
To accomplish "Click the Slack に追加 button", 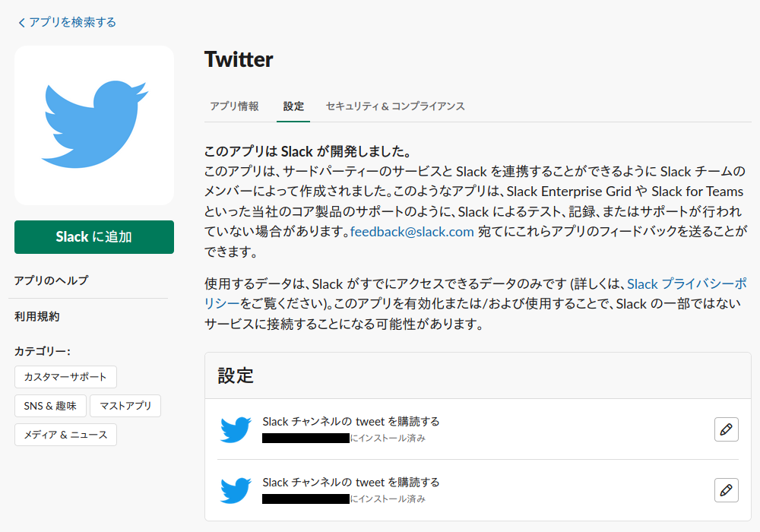I will point(94,237).
